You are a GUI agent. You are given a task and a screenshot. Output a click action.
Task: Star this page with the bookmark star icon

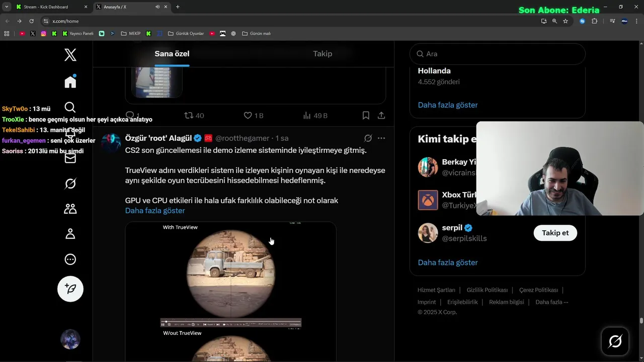click(x=566, y=21)
